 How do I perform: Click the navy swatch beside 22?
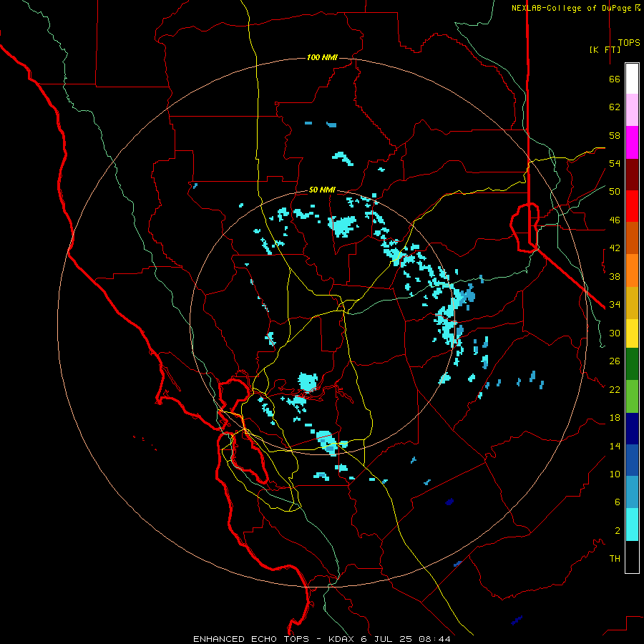pyautogui.click(x=632, y=429)
